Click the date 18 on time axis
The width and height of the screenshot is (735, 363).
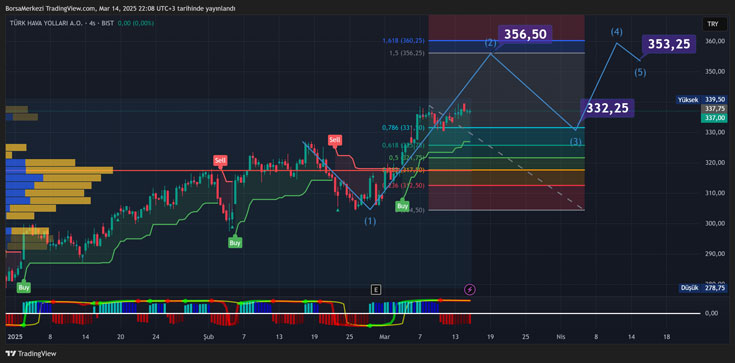click(x=667, y=337)
